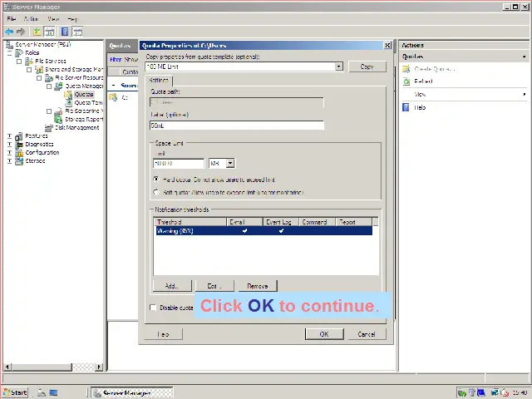Click the Forward arrow toolbar icon

click(x=22, y=32)
